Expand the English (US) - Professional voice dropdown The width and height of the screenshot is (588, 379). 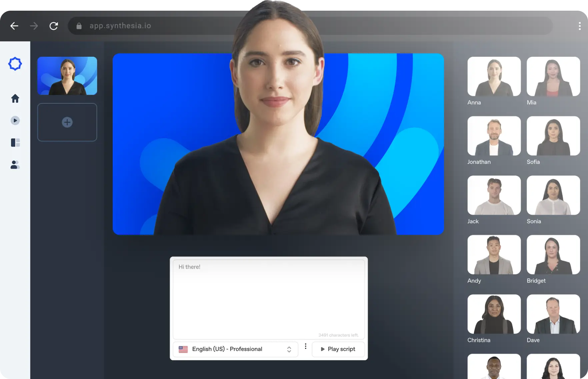[235, 349]
